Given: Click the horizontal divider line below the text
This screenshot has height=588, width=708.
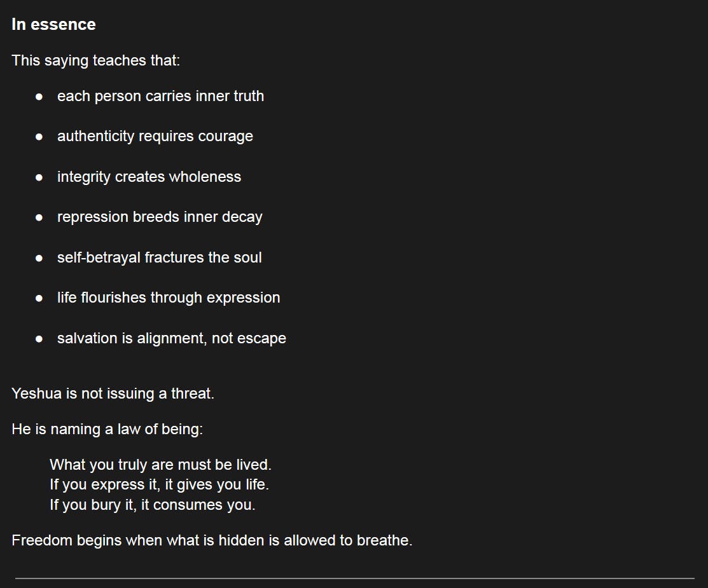Looking at the screenshot, I should tap(354, 578).
